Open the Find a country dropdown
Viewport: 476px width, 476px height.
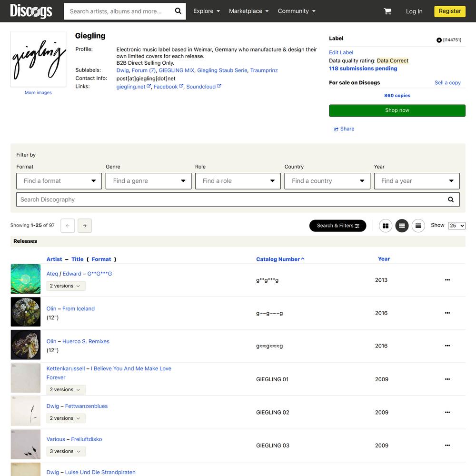327,181
